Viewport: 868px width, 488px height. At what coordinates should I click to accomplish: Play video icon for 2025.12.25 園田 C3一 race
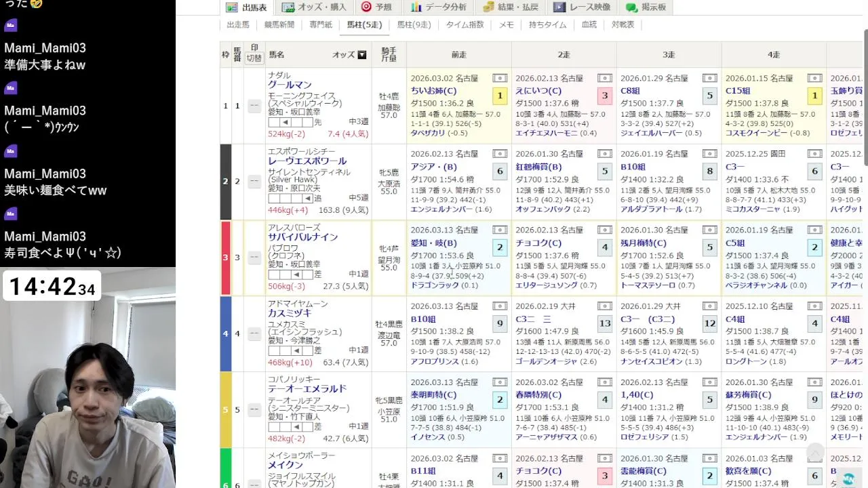point(815,155)
